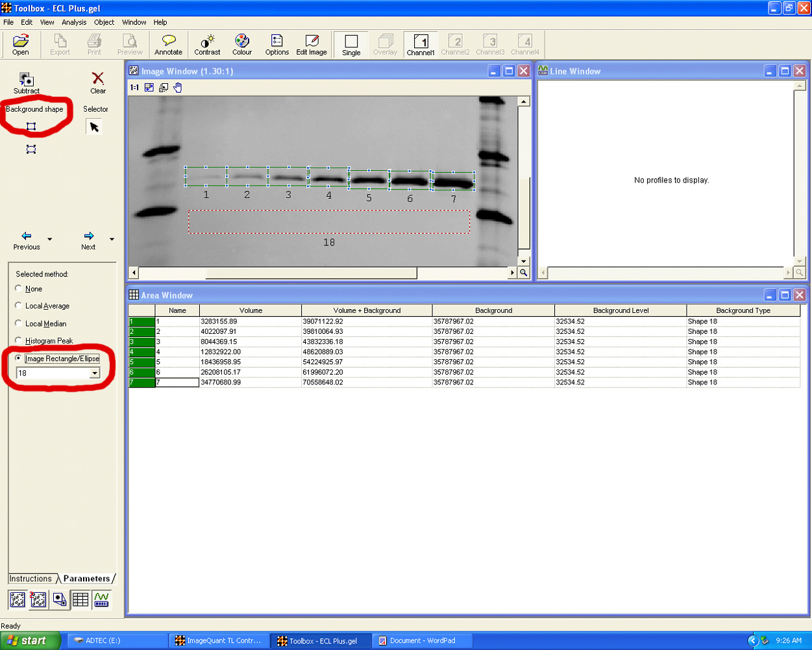Switch to ADTEC (E:) taskbar window
The image size is (812, 650).
(117, 641)
